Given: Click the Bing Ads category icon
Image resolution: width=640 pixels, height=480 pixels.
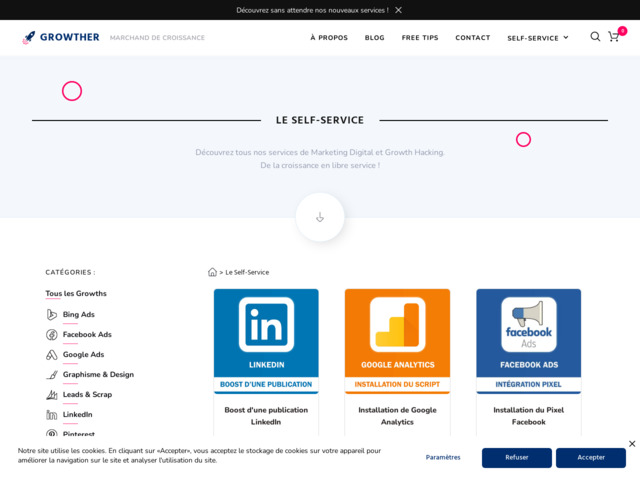Looking at the screenshot, I should tap(51, 315).
